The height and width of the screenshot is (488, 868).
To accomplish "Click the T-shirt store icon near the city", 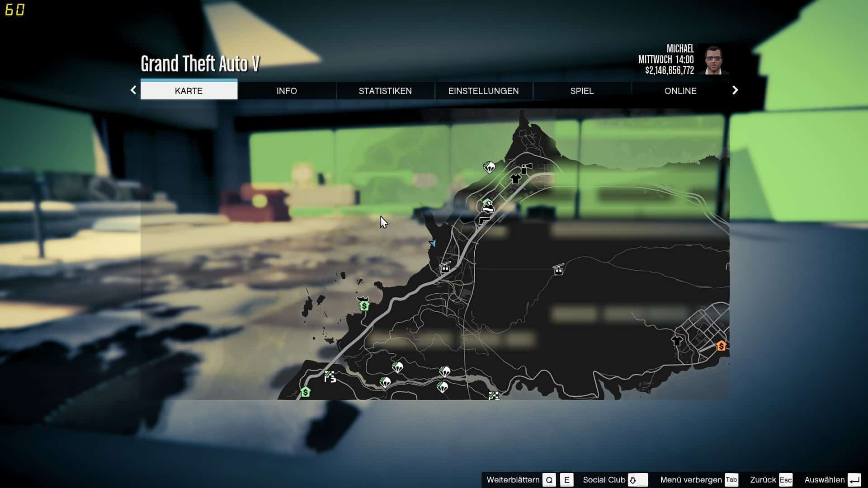I will point(677,341).
